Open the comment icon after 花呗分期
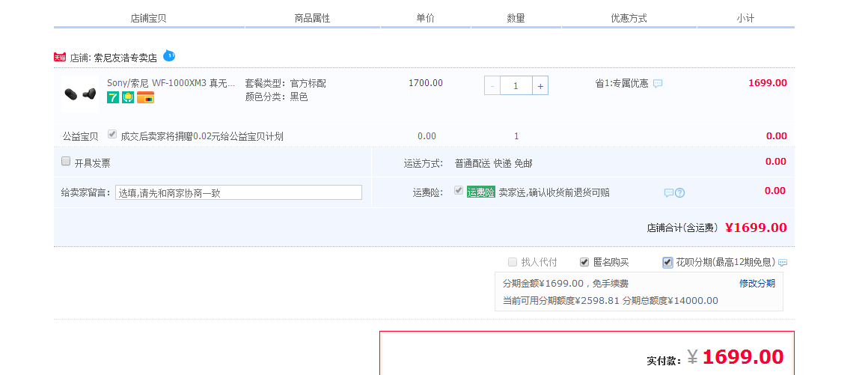The width and height of the screenshot is (868, 375). pyautogui.click(x=783, y=263)
